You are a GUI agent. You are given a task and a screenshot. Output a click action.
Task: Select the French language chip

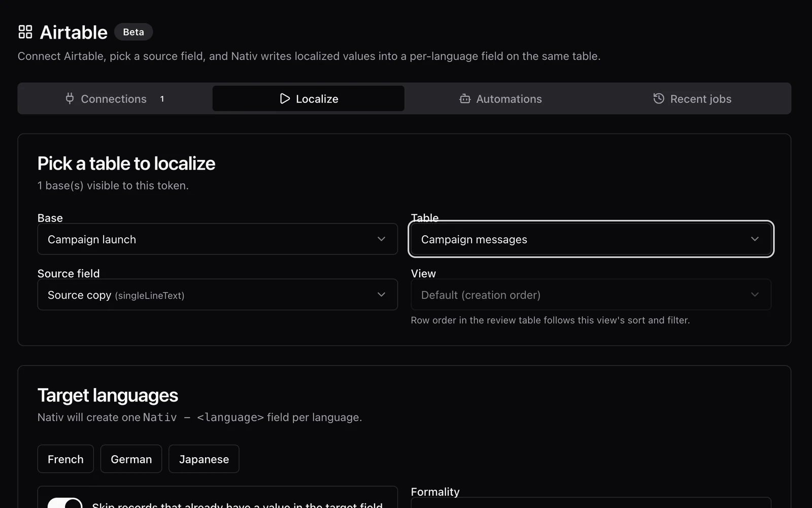click(65, 459)
